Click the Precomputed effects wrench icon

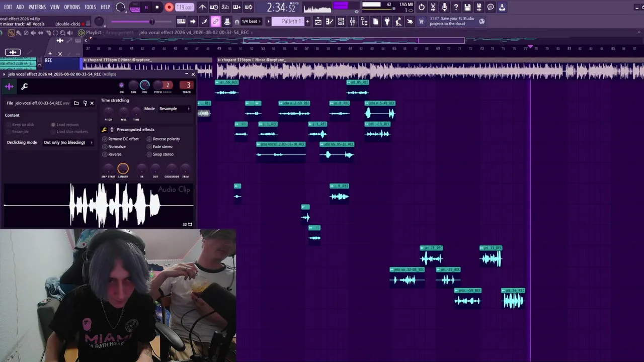tap(105, 130)
